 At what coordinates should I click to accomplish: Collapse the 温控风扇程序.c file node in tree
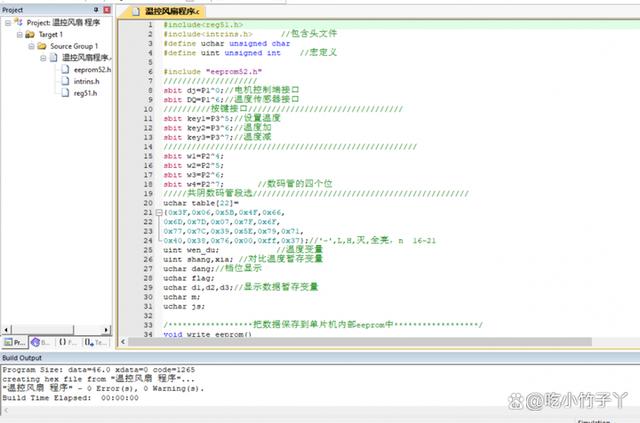point(43,58)
